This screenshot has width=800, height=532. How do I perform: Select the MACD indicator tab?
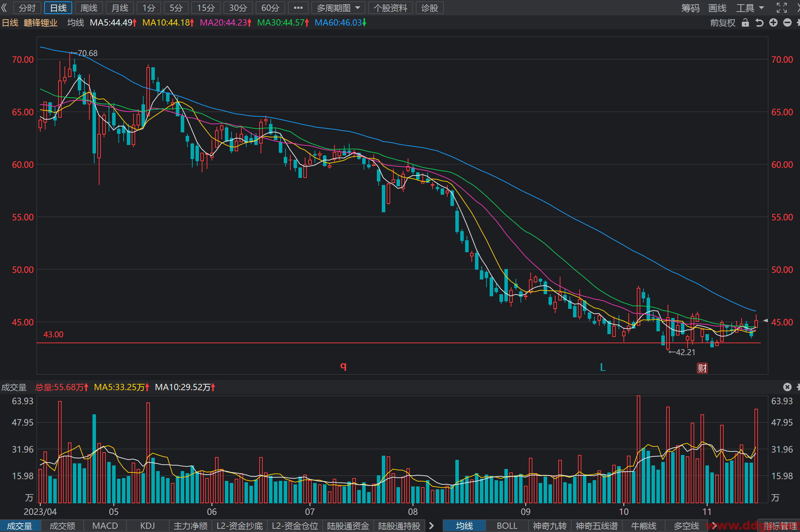[x=105, y=526]
